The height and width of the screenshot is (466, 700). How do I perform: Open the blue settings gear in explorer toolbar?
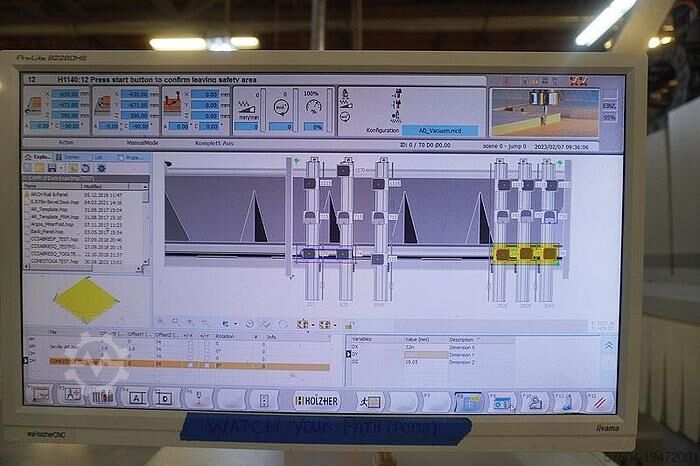click(x=101, y=167)
